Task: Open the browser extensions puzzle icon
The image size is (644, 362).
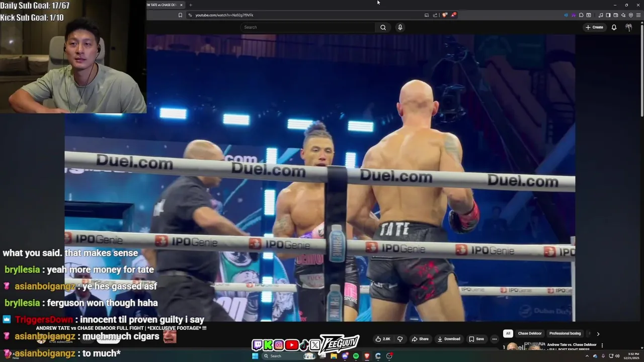Action: (x=581, y=15)
